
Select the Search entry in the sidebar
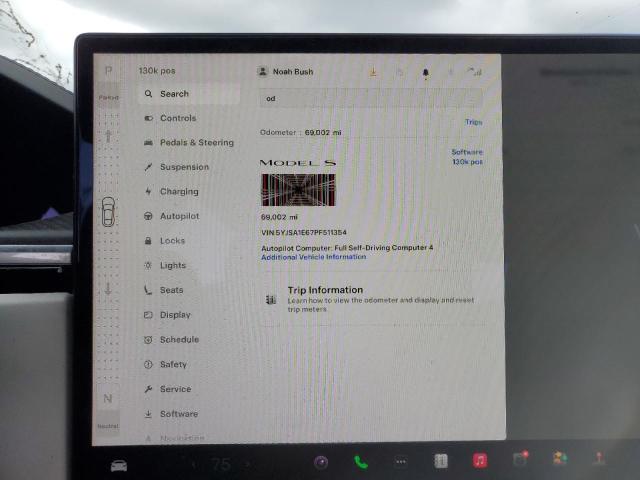coord(189,93)
